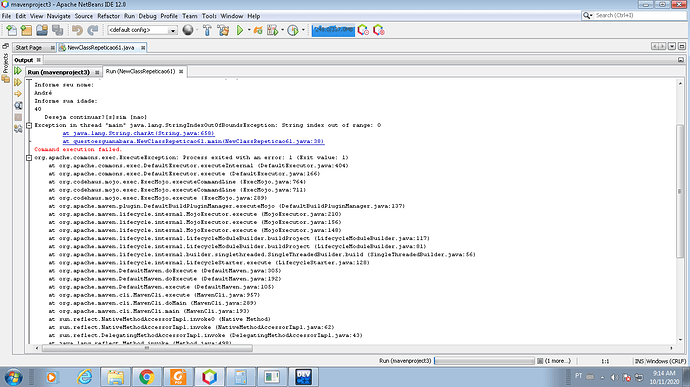Click the editor tabs scroll left button
This screenshot has height=387, width=690.
[x=655, y=46]
